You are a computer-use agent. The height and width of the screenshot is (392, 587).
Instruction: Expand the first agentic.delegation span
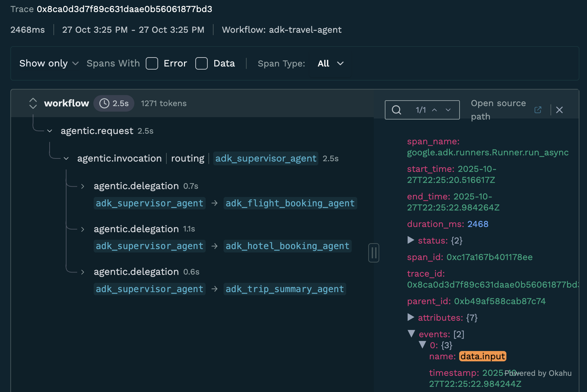(x=82, y=186)
